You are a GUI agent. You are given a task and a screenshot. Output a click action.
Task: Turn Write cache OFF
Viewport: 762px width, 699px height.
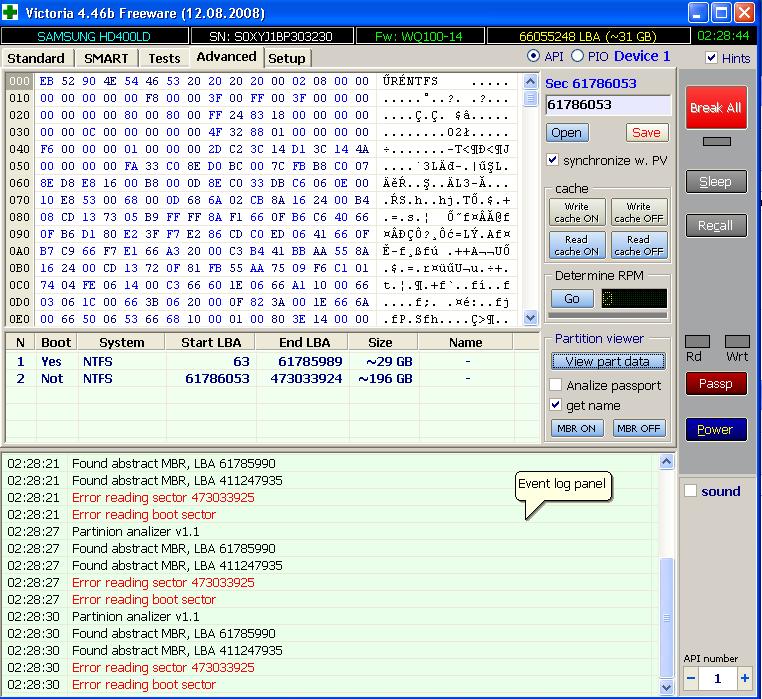(x=639, y=212)
